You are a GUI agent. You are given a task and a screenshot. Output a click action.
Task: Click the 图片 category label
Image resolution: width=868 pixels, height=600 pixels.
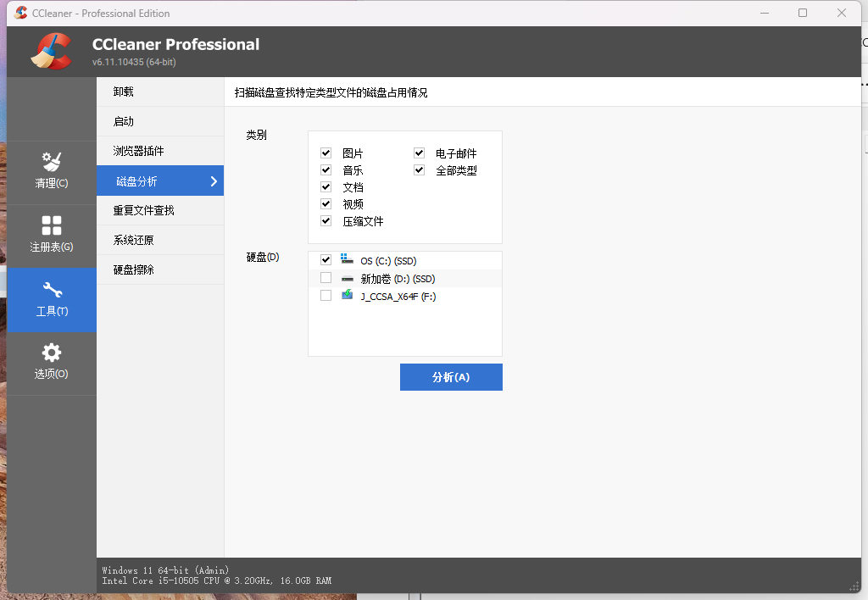(353, 153)
